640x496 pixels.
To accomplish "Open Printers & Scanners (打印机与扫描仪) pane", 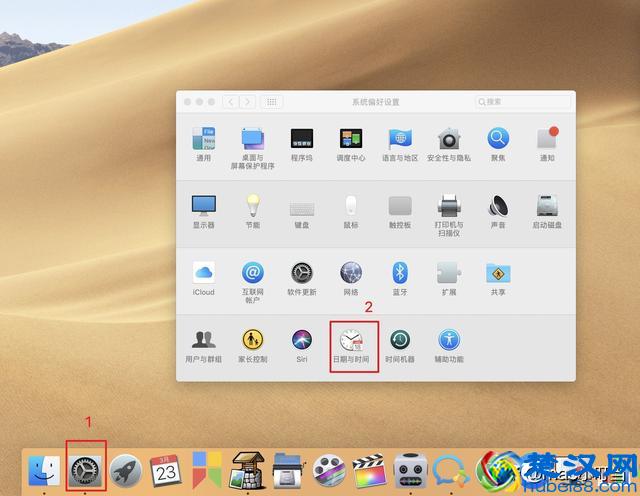I will coord(449,215).
